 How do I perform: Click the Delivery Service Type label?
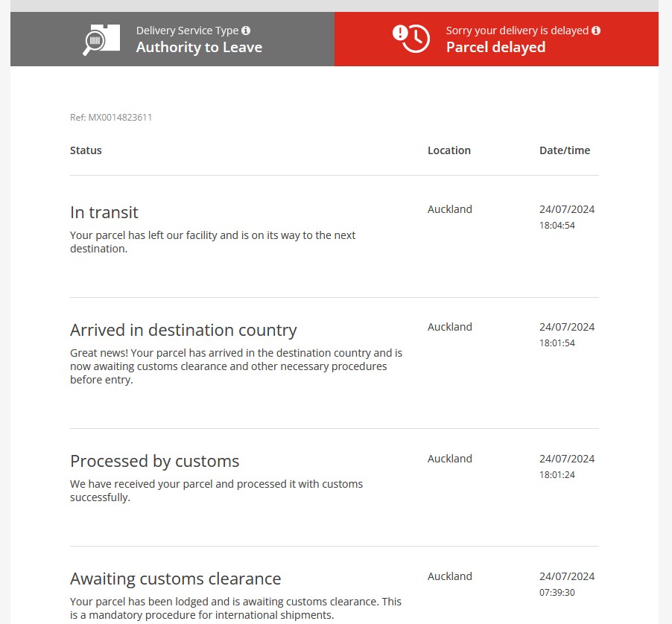pos(187,31)
